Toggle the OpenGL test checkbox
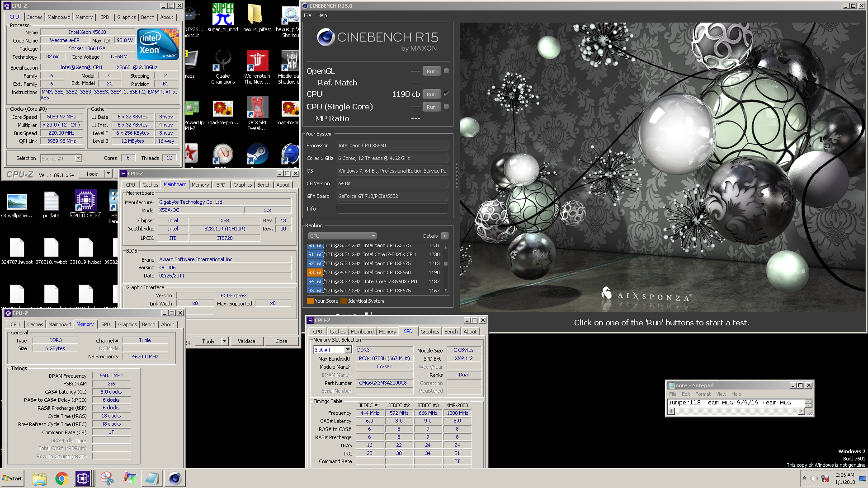The height and width of the screenshot is (488, 868). pyautogui.click(x=446, y=70)
